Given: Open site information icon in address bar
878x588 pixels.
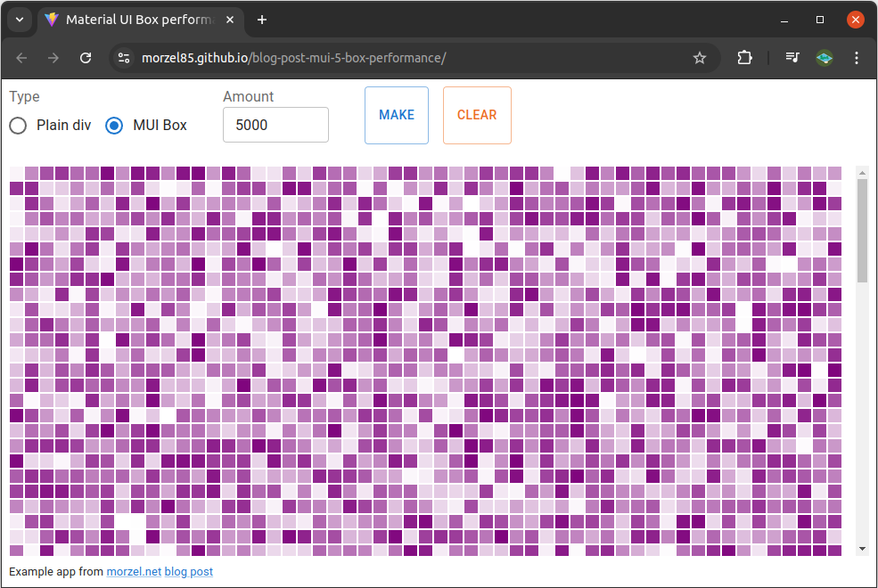Looking at the screenshot, I should coord(124,58).
